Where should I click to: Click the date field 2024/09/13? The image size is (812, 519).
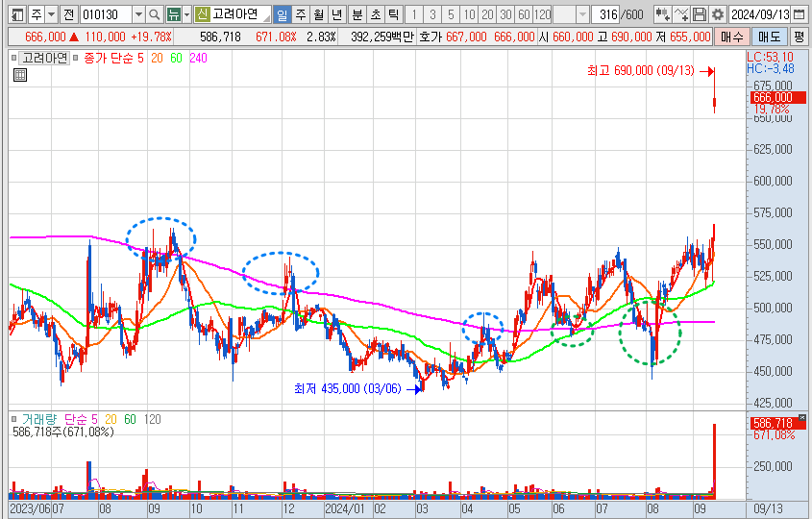(760, 14)
